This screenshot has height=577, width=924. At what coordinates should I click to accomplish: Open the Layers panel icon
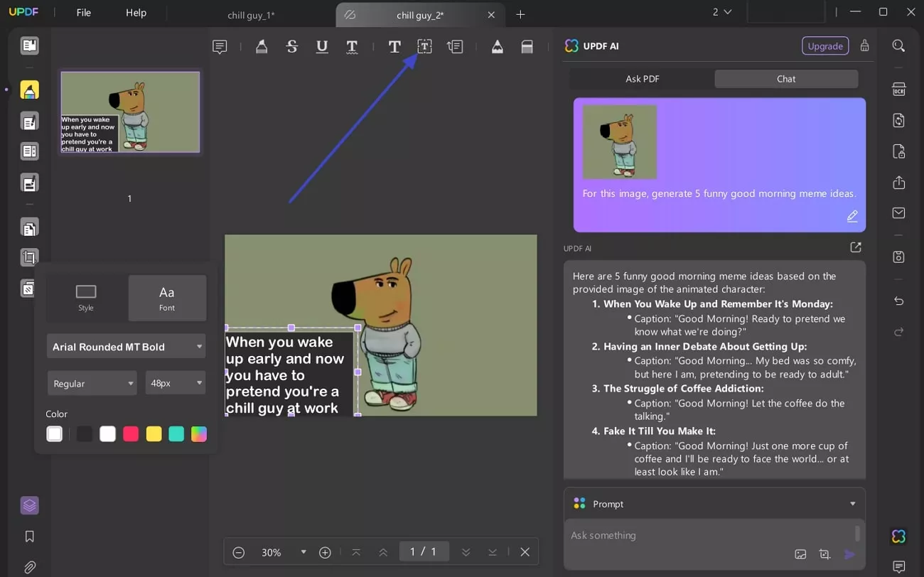tap(29, 505)
